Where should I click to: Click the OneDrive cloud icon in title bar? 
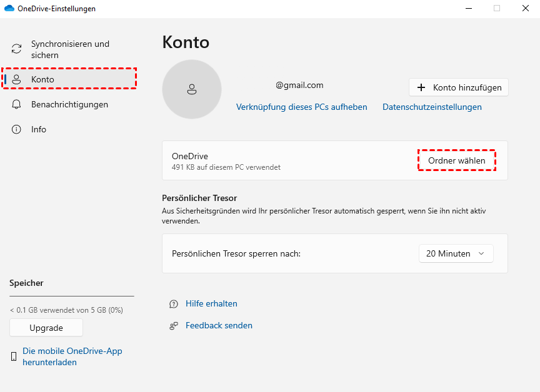(x=9, y=8)
